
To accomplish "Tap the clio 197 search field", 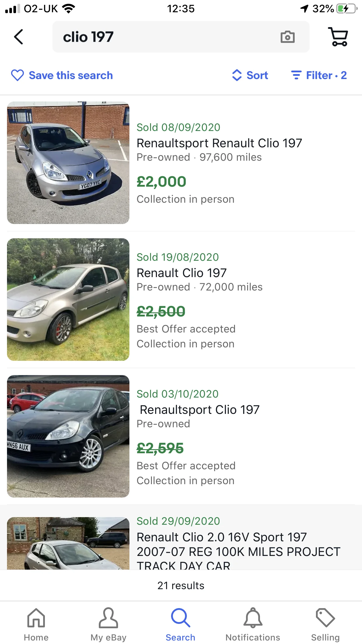I will pos(181,37).
